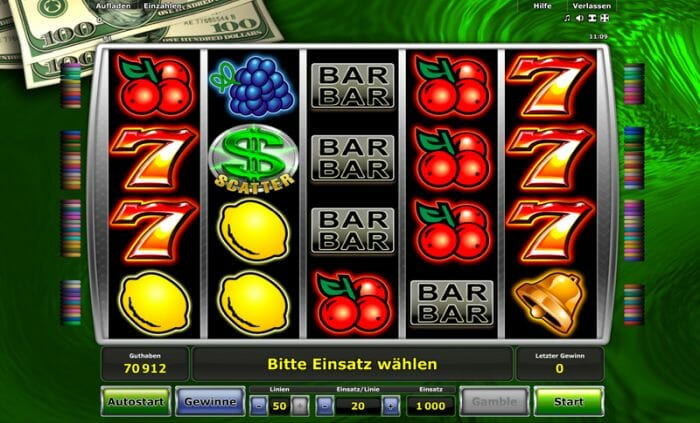Open the Gewinne paytable

(210, 402)
